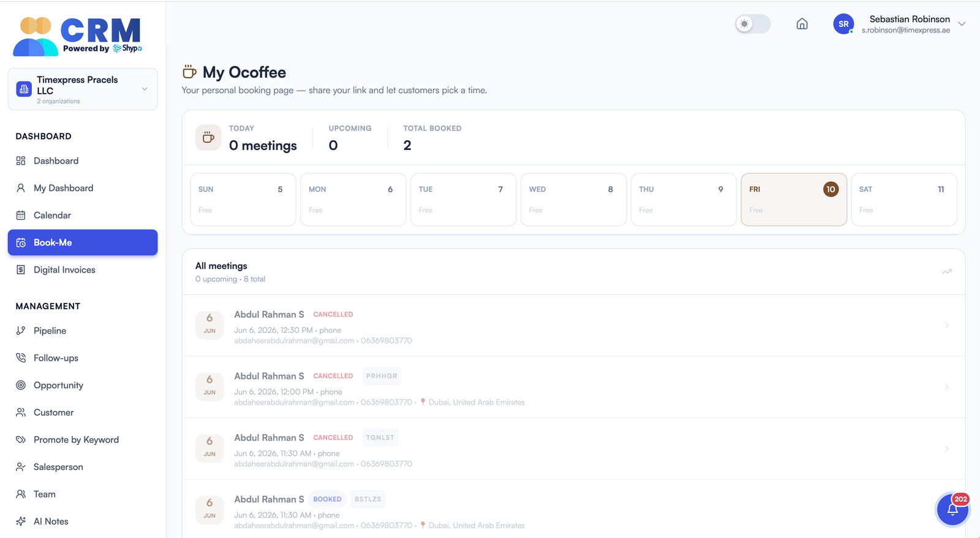
Task: Click the Follow-ups phone icon
Action: [21, 358]
